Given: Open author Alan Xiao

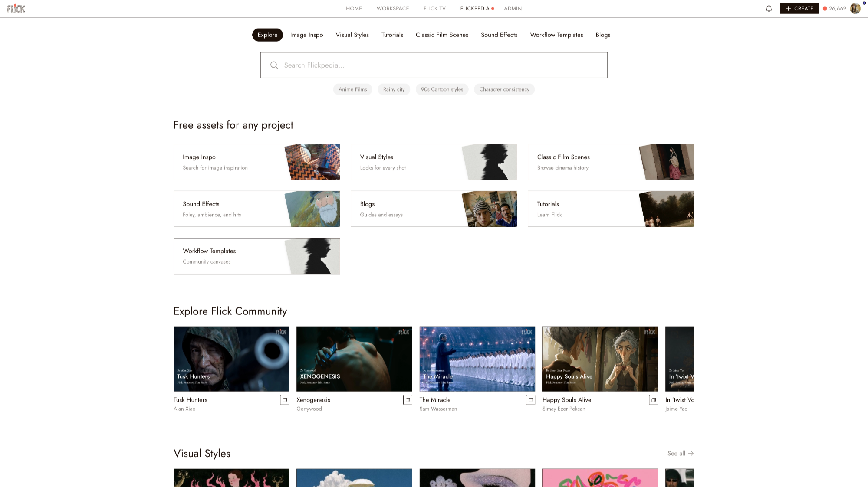Looking at the screenshot, I should tap(184, 409).
